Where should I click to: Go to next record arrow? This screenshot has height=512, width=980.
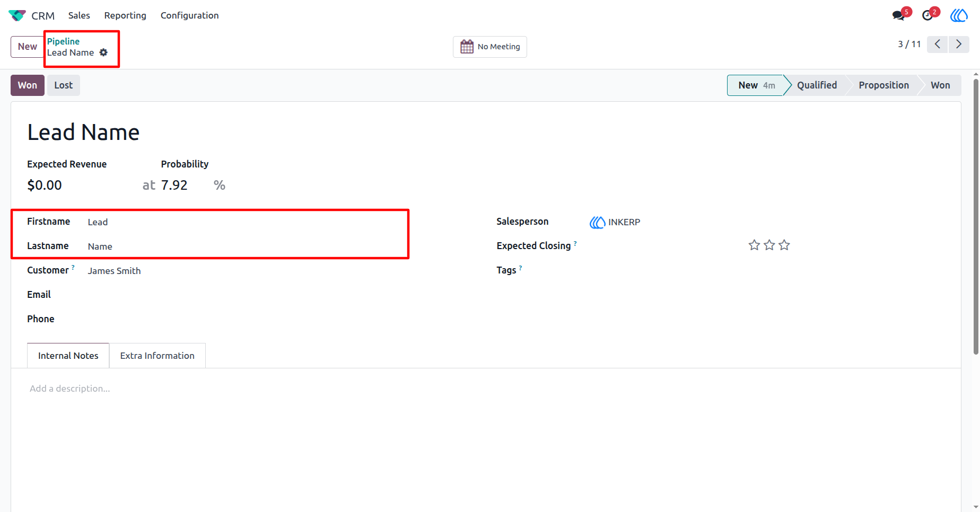pos(959,44)
